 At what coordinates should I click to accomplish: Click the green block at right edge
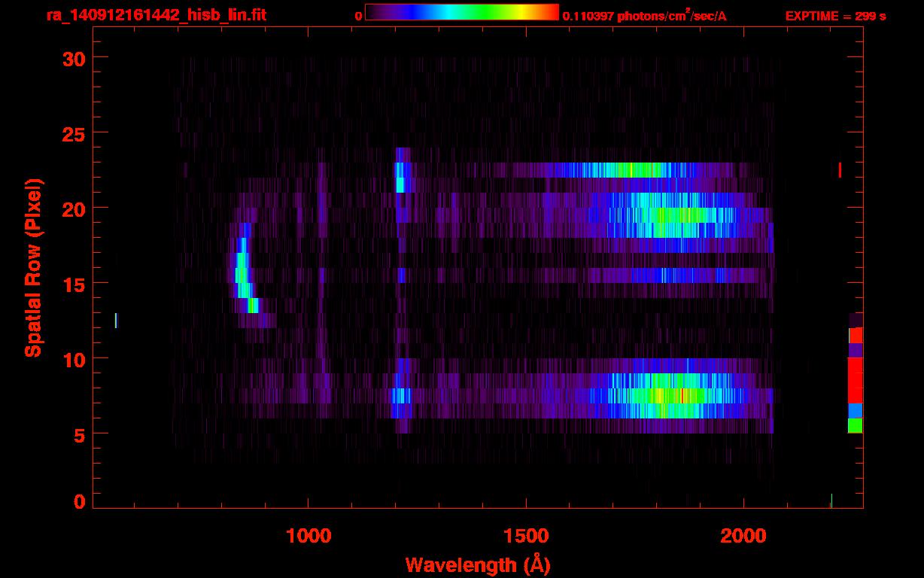point(856,426)
